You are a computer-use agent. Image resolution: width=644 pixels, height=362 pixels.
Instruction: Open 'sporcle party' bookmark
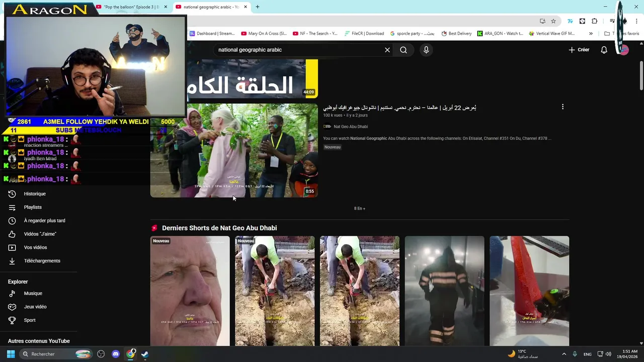[x=412, y=34]
